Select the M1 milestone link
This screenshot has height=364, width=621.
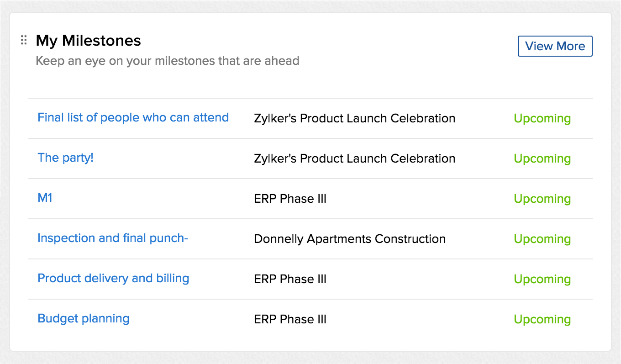tap(45, 198)
